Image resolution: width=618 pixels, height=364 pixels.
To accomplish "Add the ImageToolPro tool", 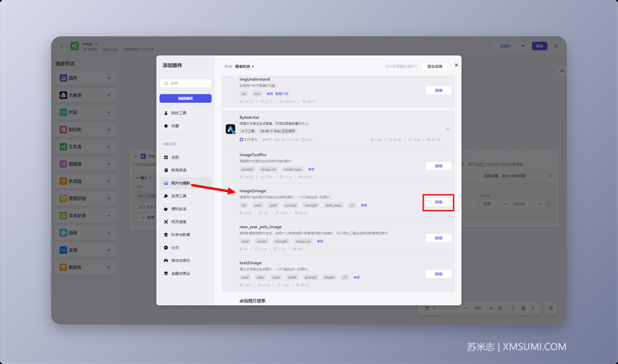I will [438, 166].
